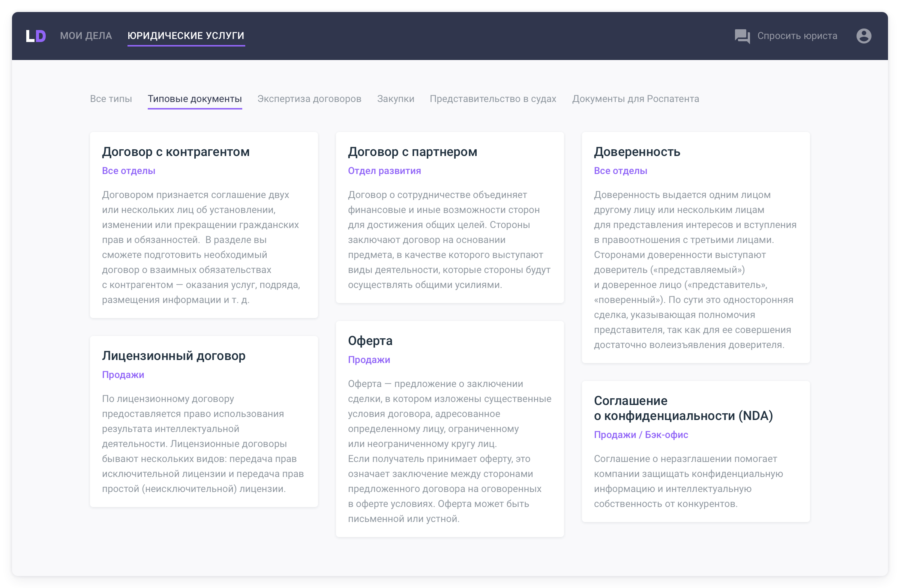The image size is (900, 588).
Task: Click the LD logo icon
Action: pos(36,36)
